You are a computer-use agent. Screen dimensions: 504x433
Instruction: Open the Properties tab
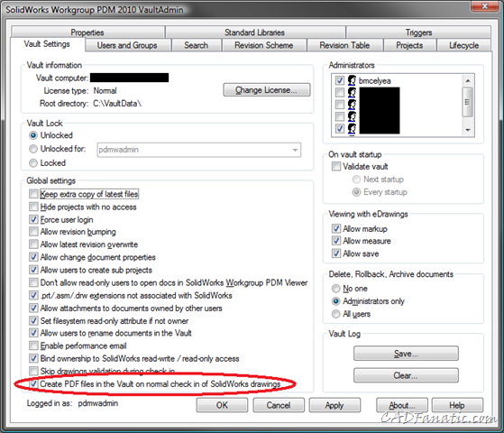pos(87,32)
